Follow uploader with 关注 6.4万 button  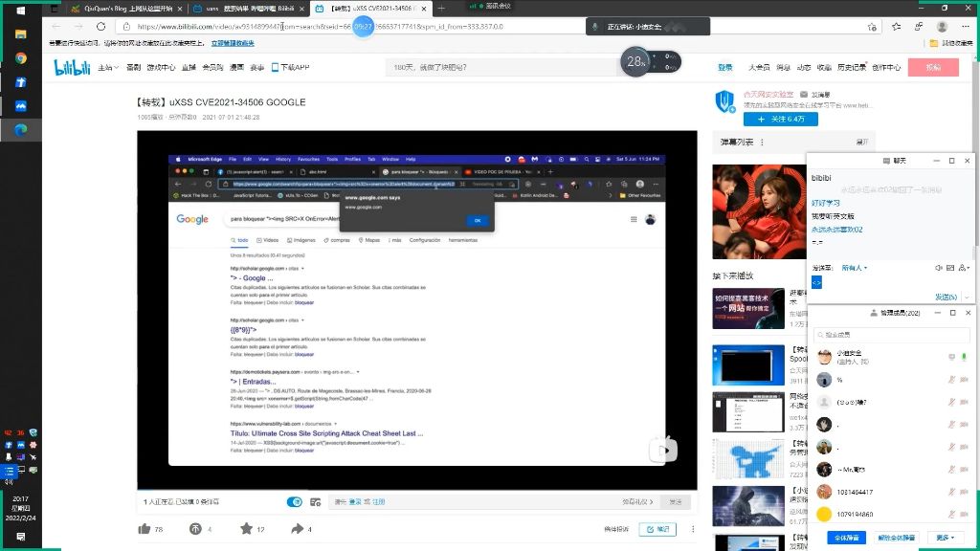pos(781,119)
